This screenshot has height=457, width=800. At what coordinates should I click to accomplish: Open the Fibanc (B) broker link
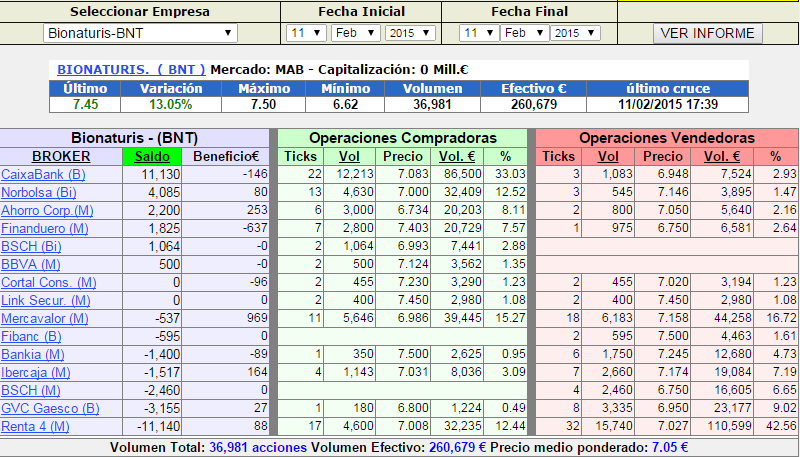31,337
